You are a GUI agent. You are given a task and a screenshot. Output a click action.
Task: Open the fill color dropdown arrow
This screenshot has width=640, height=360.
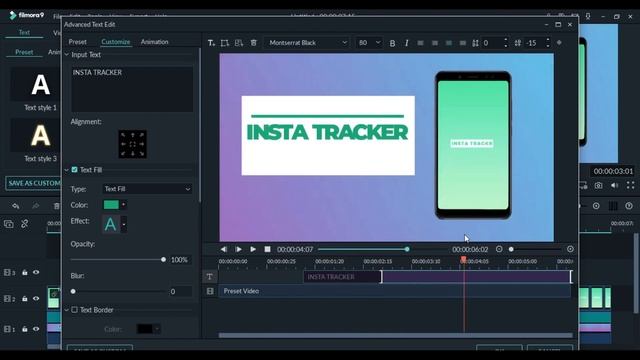[x=124, y=205]
